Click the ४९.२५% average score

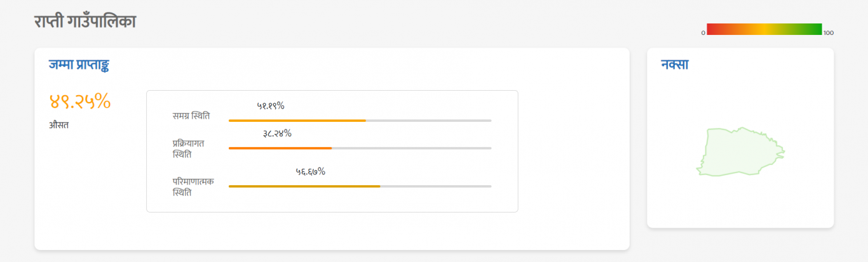[80, 101]
